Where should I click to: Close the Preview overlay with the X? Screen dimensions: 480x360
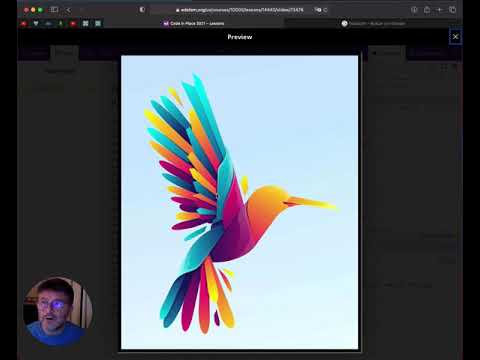(x=455, y=37)
